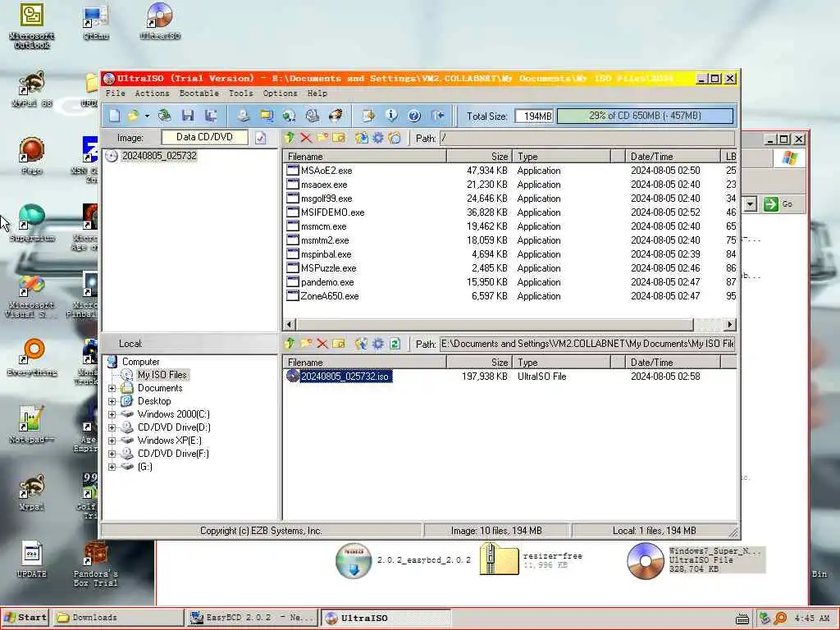Click the Properties toolbar icon
This screenshot has width=840, height=630.
tap(368, 115)
